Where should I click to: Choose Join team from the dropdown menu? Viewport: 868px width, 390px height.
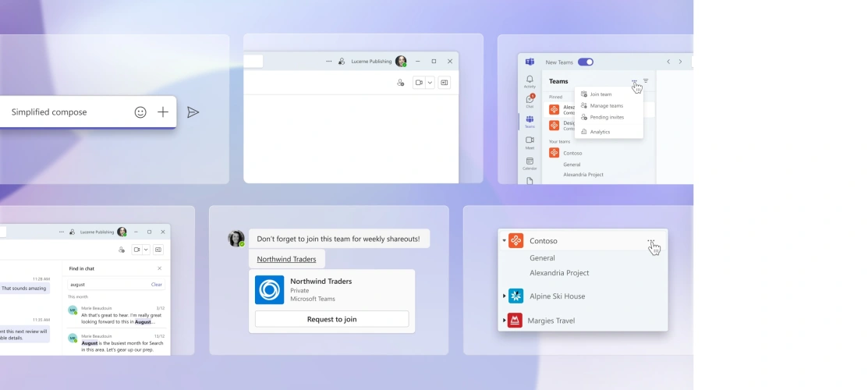pos(600,94)
